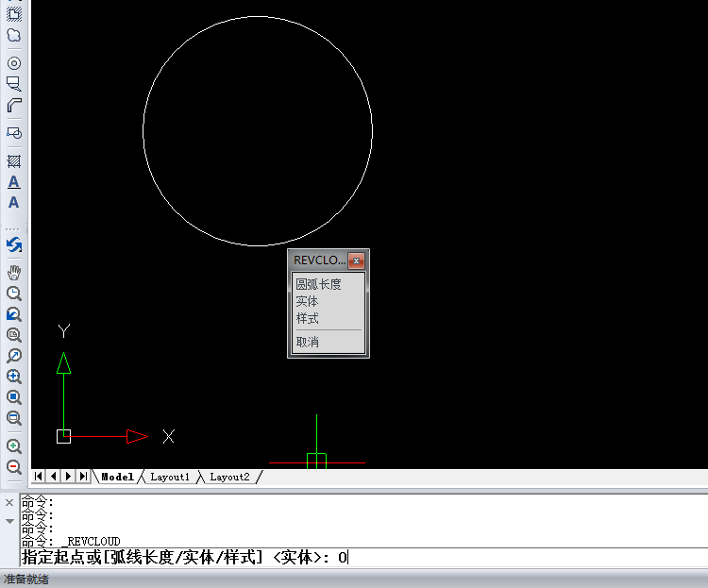
Task: Click the 准备就绪 status bar text
Action: click(25, 579)
